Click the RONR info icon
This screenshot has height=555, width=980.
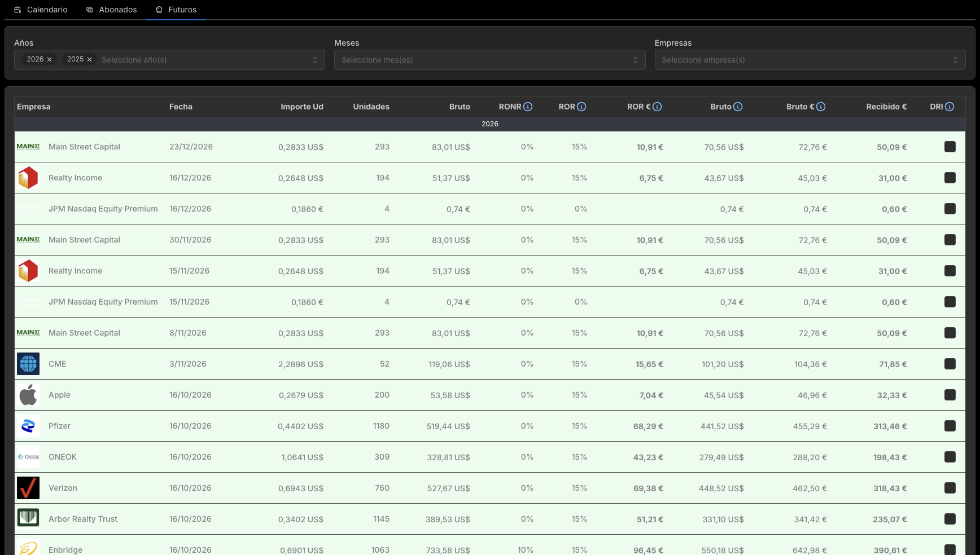tap(528, 107)
